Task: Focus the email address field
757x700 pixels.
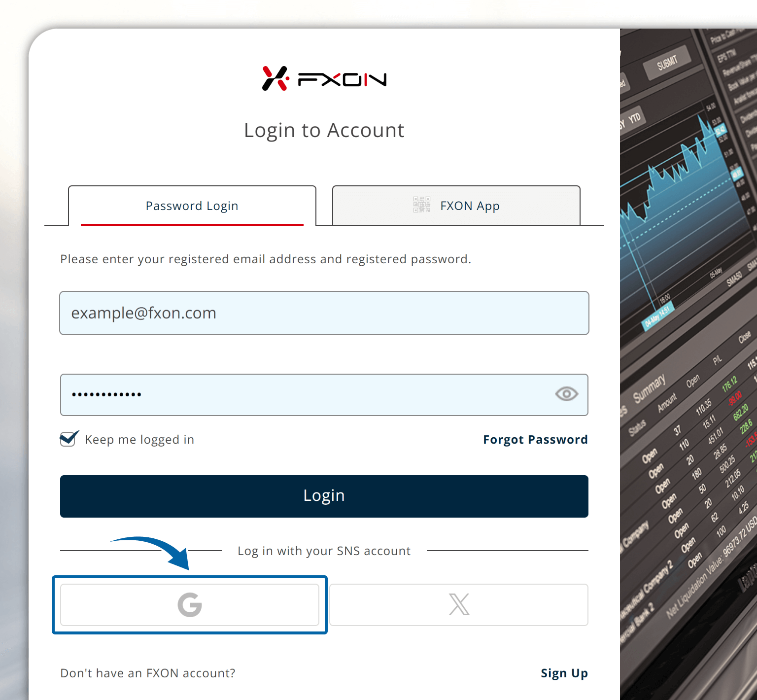Action: pyautogui.click(x=324, y=313)
